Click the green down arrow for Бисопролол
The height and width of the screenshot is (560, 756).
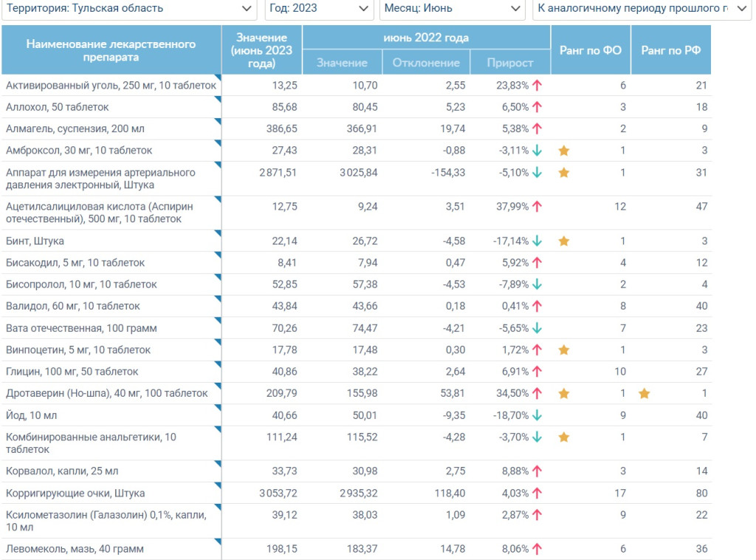[537, 284]
